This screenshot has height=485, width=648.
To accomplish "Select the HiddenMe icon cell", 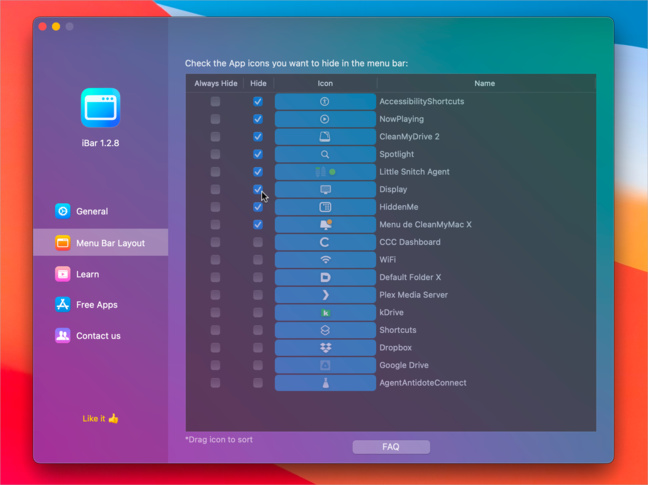I will point(325,207).
